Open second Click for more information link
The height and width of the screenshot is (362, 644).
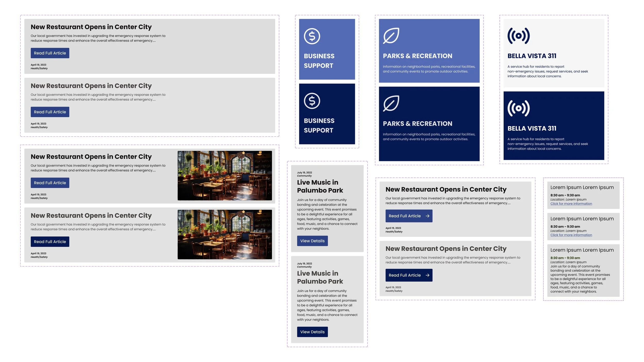[x=571, y=235]
